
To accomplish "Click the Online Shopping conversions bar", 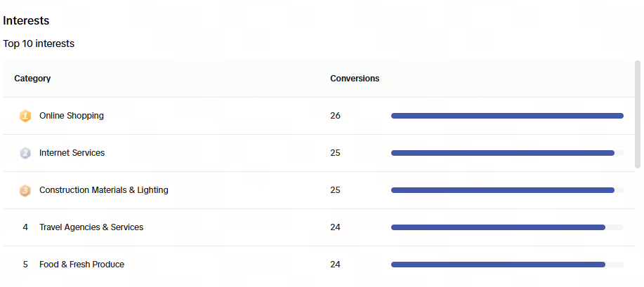I will coord(507,116).
